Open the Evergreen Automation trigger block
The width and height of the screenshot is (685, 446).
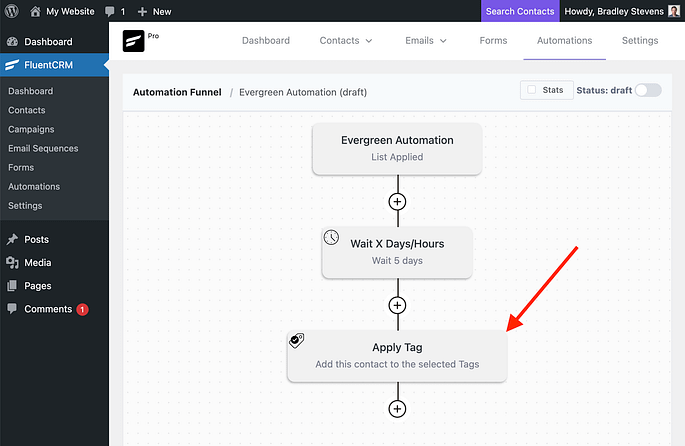397,149
